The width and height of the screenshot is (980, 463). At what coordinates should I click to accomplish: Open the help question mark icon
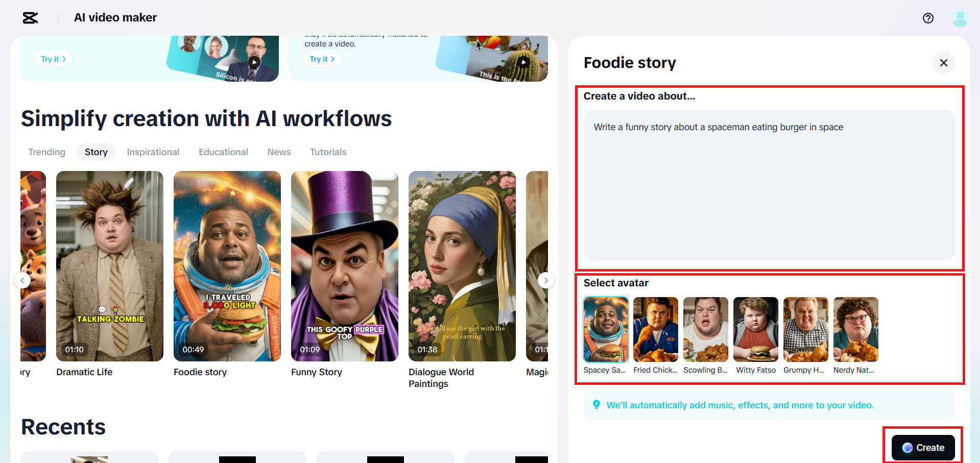(928, 18)
